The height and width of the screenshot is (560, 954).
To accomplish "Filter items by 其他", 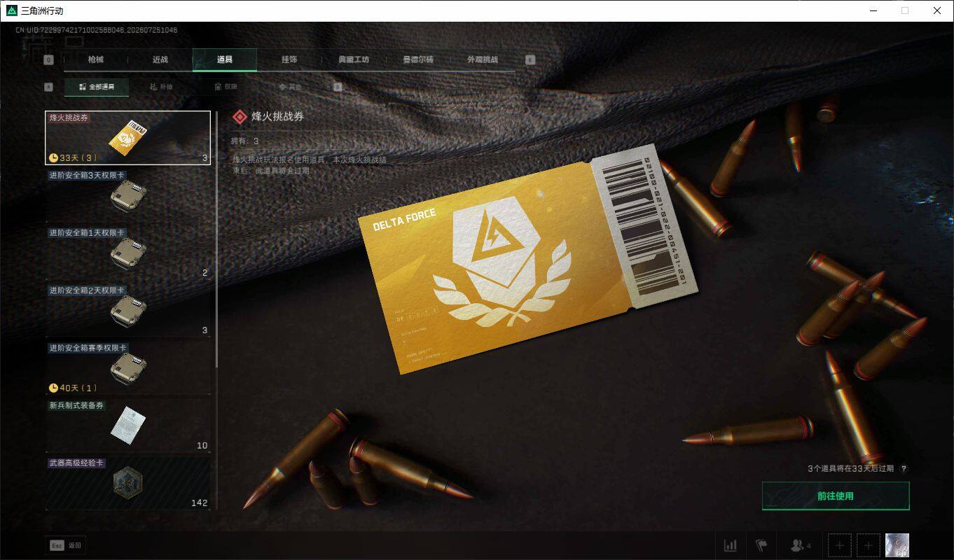I will tap(290, 87).
